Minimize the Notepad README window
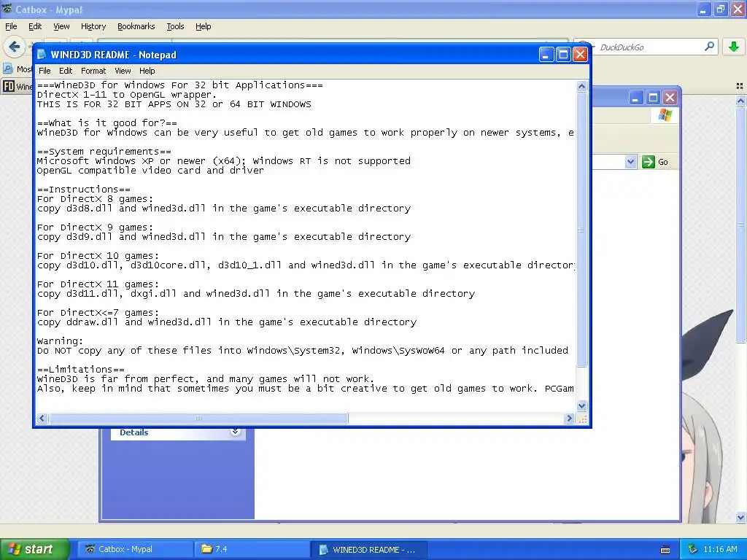This screenshot has width=747, height=560. pos(546,55)
